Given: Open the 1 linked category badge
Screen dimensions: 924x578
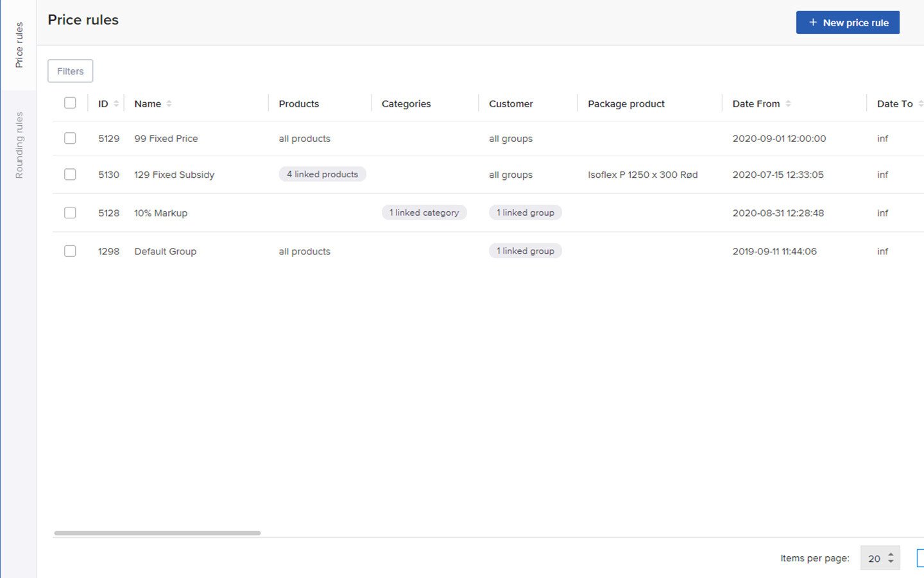Looking at the screenshot, I should 424,213.
